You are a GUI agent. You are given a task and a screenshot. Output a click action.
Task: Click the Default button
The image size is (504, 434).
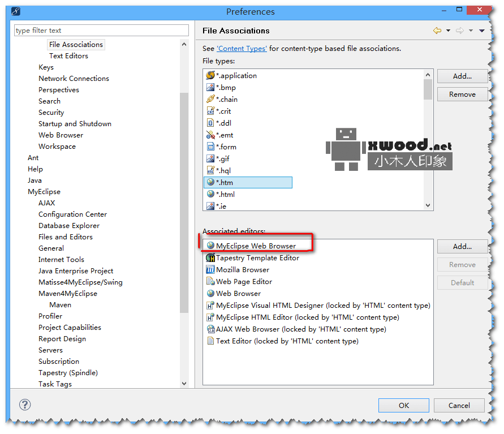[x=462, y=282]
